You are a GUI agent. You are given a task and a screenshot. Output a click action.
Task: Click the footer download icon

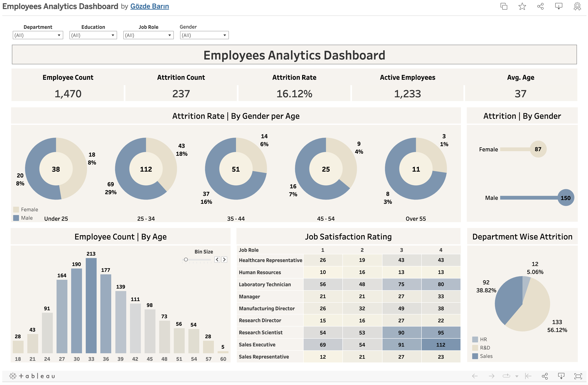(x=561, y=376)
